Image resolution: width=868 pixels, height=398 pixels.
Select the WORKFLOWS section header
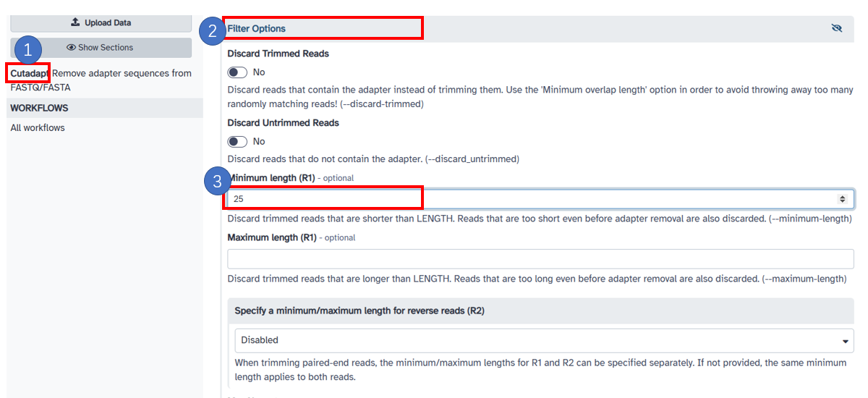[x=39, y=108]
